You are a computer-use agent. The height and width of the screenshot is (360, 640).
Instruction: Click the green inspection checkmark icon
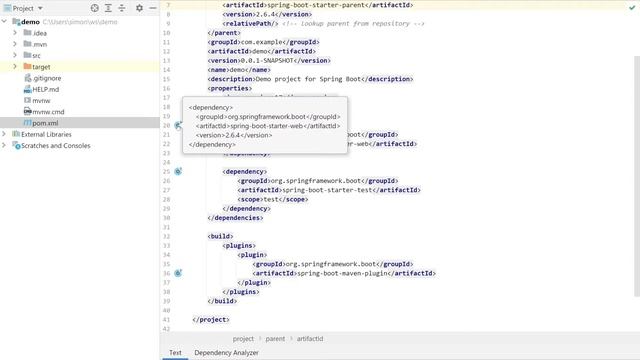632,8
